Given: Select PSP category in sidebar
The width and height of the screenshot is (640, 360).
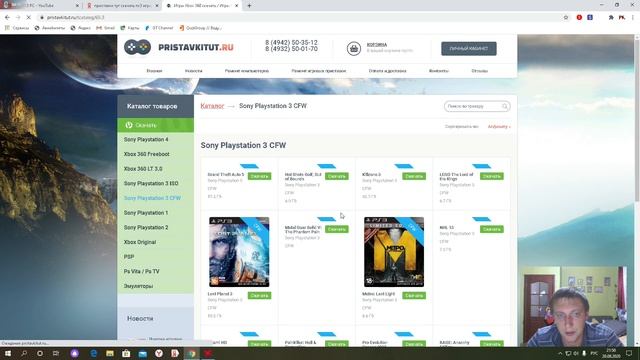Looking at the screenshot, I should 129,257.
